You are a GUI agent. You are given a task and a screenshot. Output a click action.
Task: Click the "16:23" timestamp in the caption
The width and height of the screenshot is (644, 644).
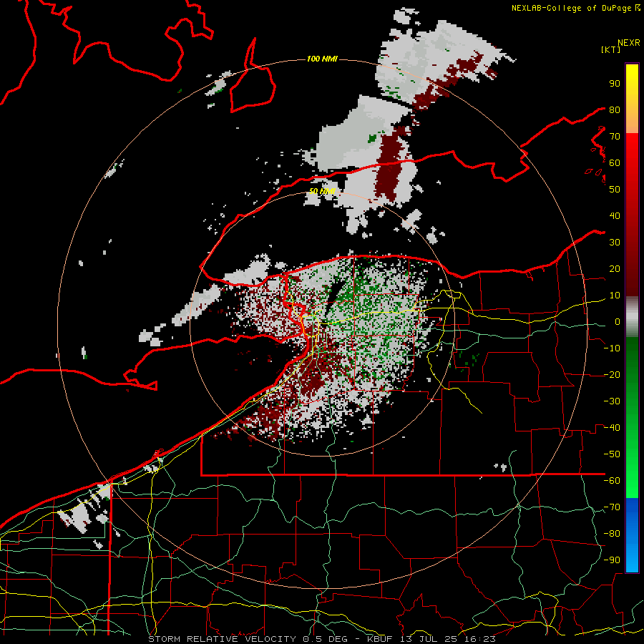coord(479,639)
